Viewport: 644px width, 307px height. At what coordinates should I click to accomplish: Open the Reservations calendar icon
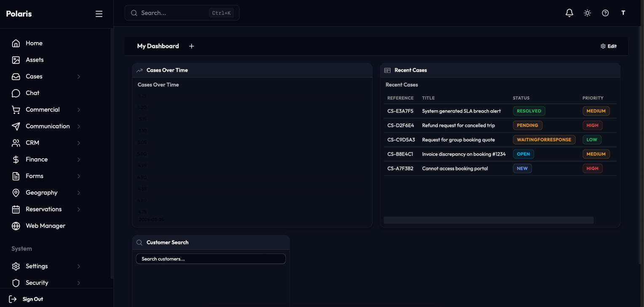click(16, 209)
